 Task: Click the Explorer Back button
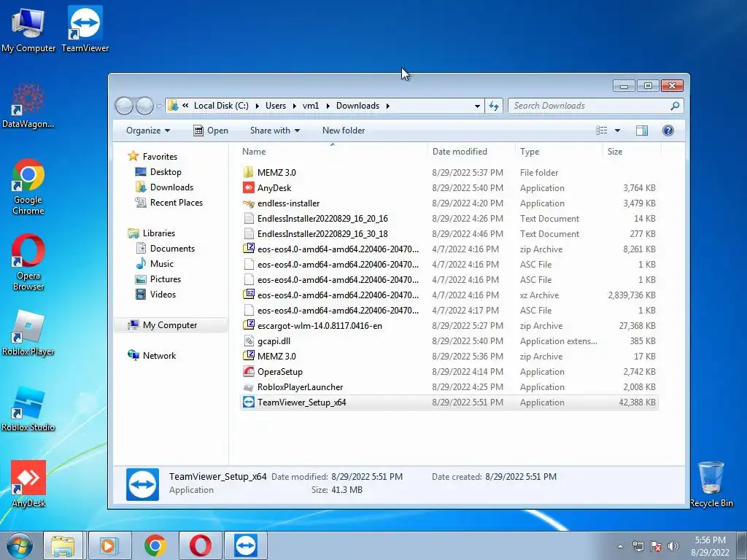[x=124, y=106]
